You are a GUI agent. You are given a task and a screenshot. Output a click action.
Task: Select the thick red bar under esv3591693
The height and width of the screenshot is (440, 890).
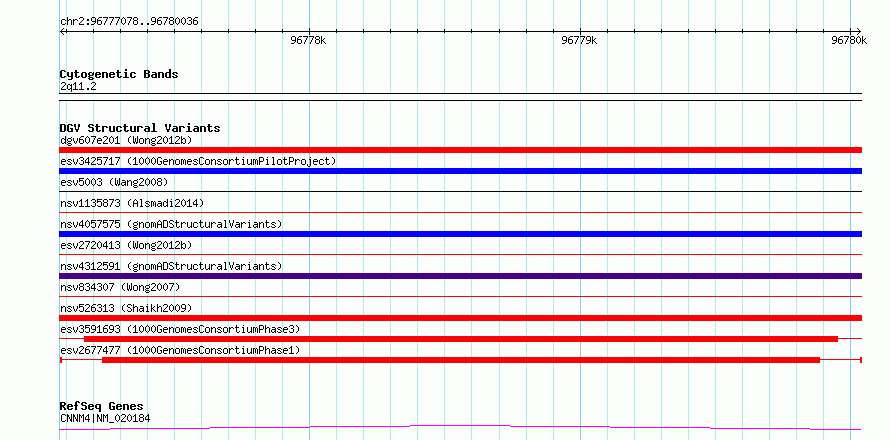[461, 339]
